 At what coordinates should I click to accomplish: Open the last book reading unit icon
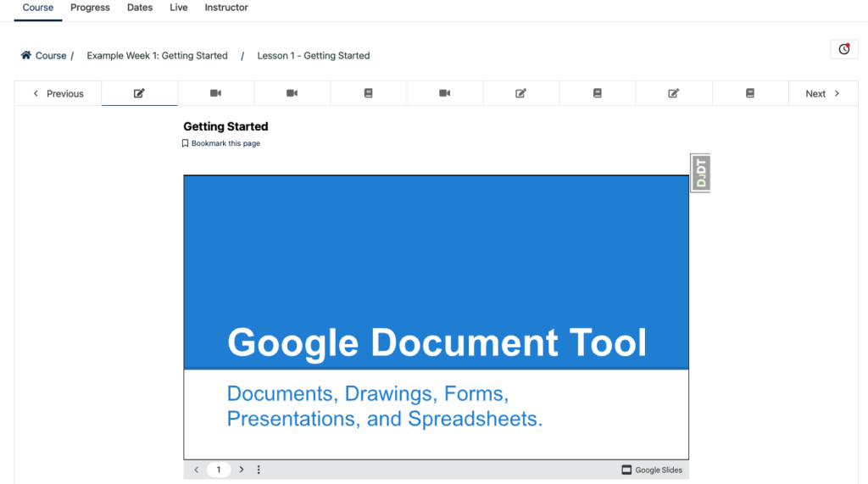(750, 93)
